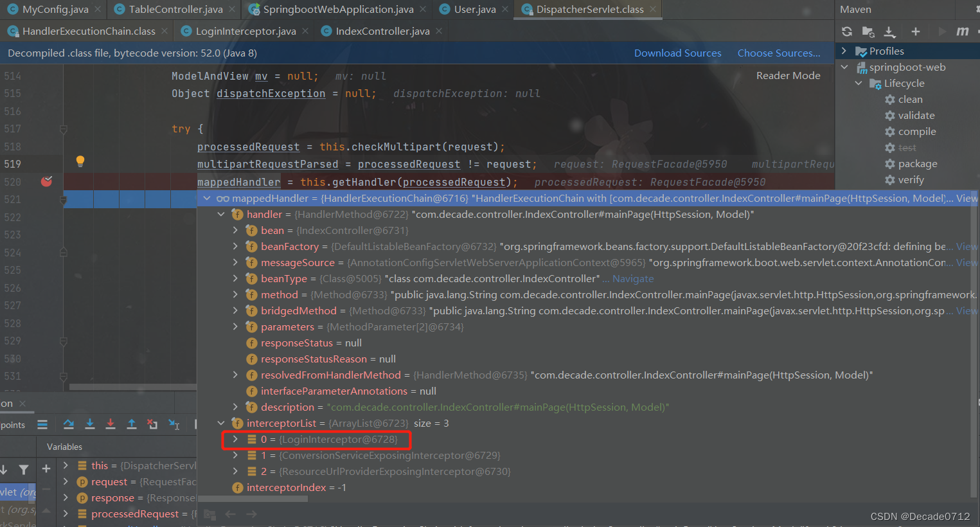Viewport: 980px width, 527px height.
Task: Add a new watch in Variables
Action: point(46,469)
